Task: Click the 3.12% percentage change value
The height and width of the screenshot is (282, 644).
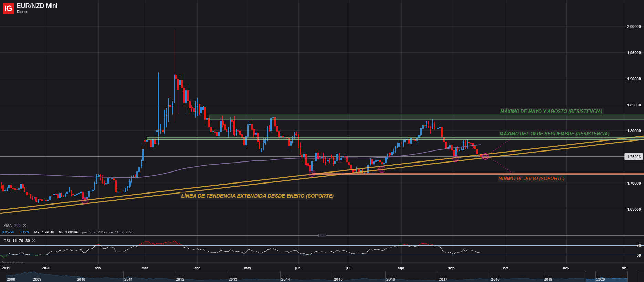Action: pyautogui.click(x=24, y=232)
